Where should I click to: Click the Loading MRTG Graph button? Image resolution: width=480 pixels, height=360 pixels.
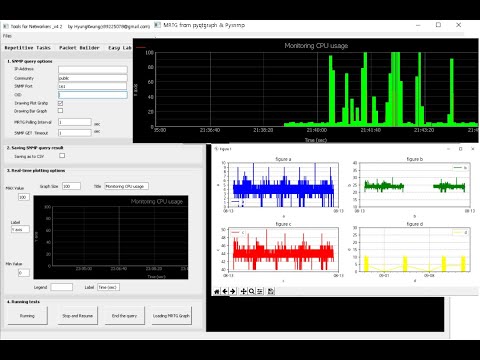[x=171, y=316]
